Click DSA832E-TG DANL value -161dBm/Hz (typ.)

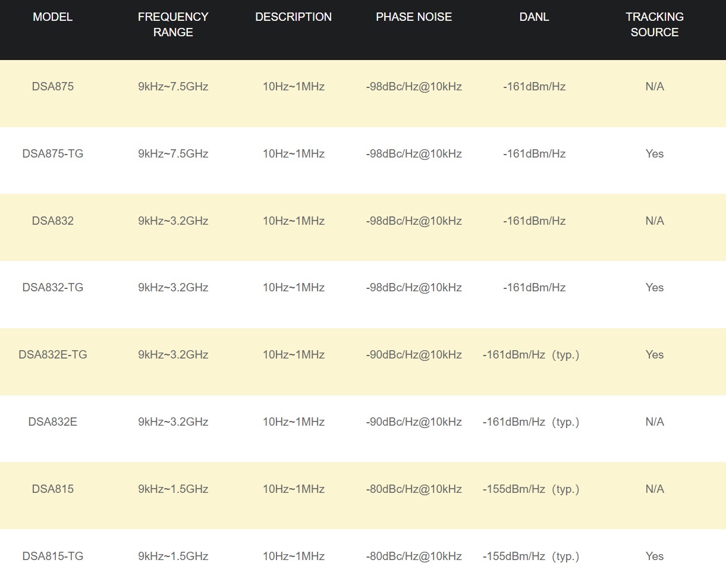[x=531, y=355]
